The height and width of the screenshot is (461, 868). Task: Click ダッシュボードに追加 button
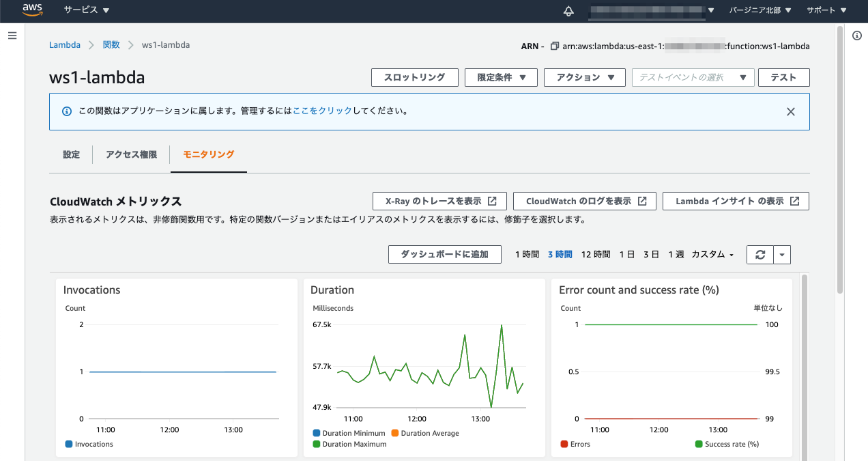click(445, 255)
